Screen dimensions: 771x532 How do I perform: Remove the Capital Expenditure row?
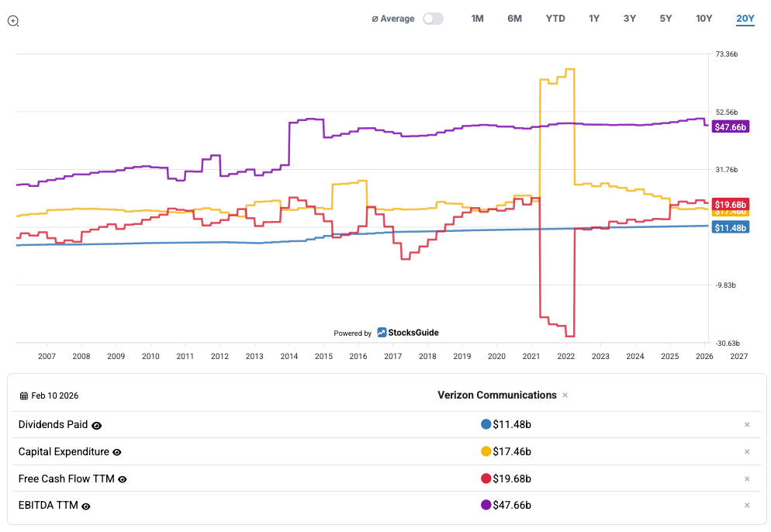[x=747, y=452]
